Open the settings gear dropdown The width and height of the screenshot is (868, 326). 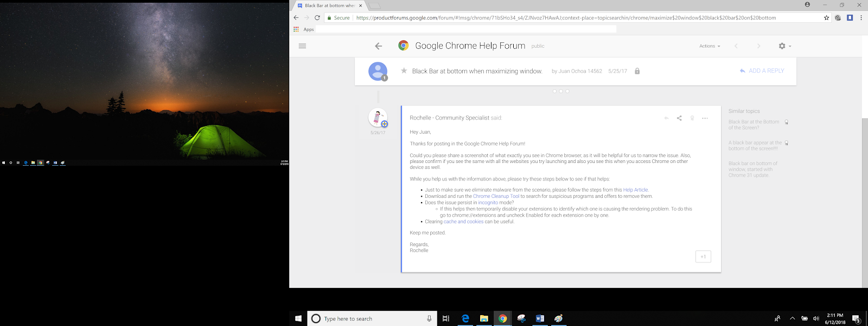[784, 46]
